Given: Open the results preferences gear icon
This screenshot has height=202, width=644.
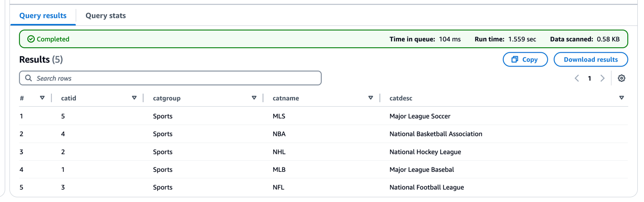Looking at the screenshot, I should pyautogui.click(x=621, y=78).
